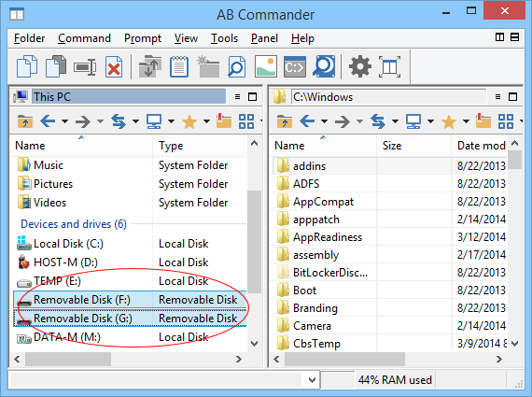532x397 pixels.
Task: Open settings gear icon in toolbar
Action: pos(360,66)
